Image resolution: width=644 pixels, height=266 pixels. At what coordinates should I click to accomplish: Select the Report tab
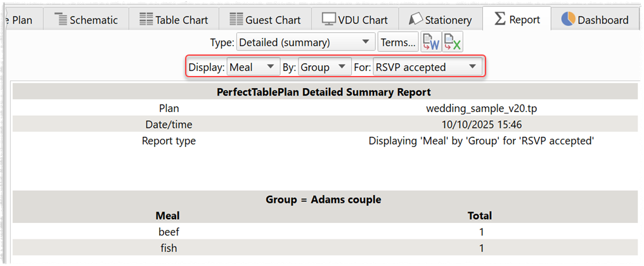click(517, 19)
